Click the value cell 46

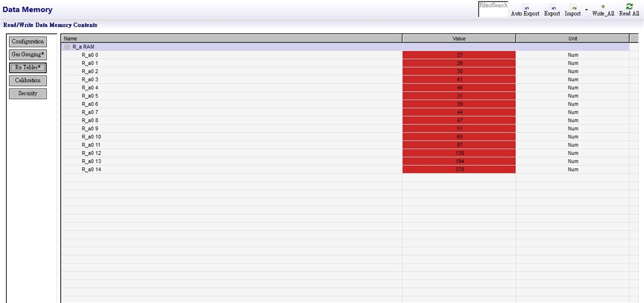459,88
